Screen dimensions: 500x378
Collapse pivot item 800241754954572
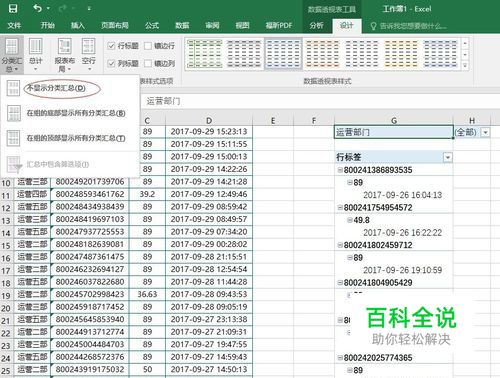(x=340, y=208)
